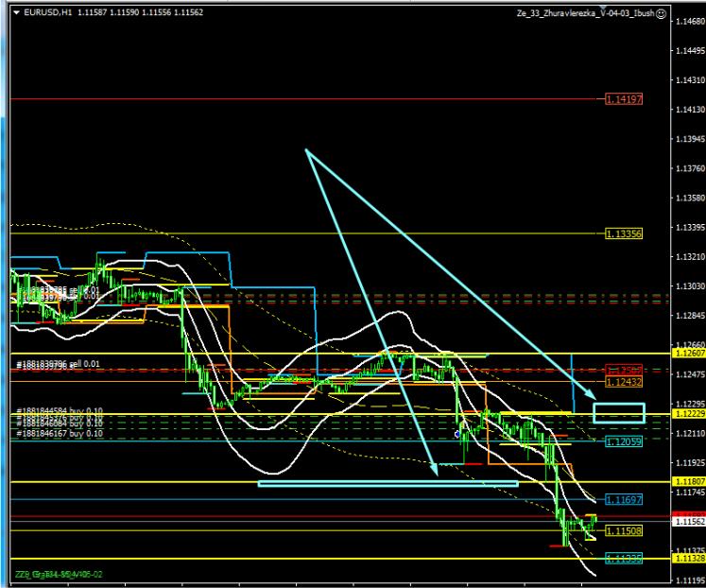The width and height of the screenshot is (706, 588).
Task: Click the yellow 1.12229 price tag on scale
Action: (687, 414)
